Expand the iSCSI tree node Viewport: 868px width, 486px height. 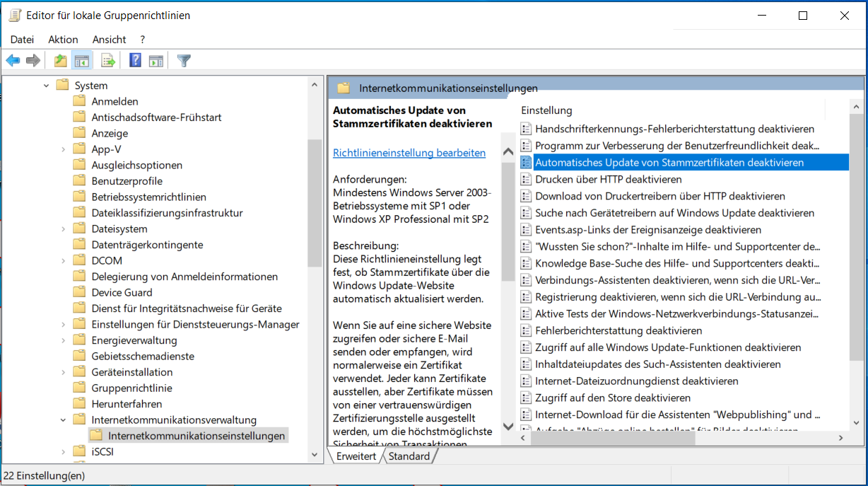[64, 452]
